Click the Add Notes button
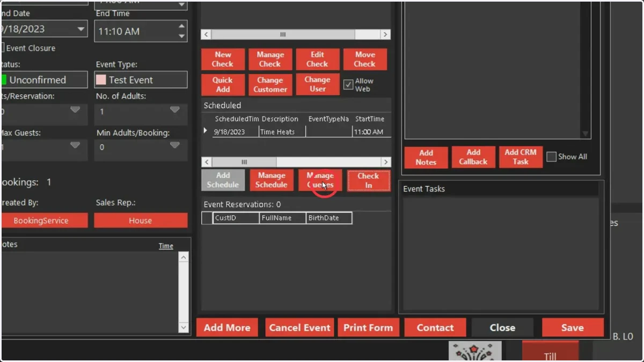644x362 pixels. [426, 157]
